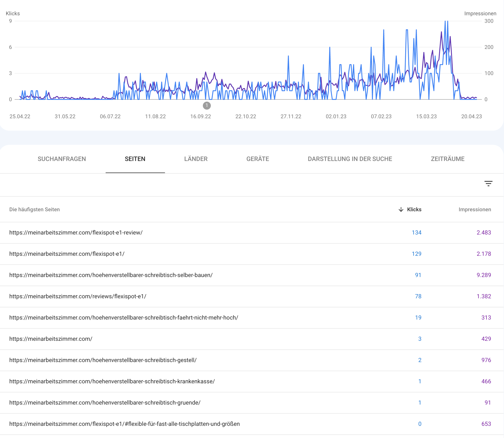Switch to the GERÄTE tab
Screen dimensions: 504x438
click(x=258, y=159)
